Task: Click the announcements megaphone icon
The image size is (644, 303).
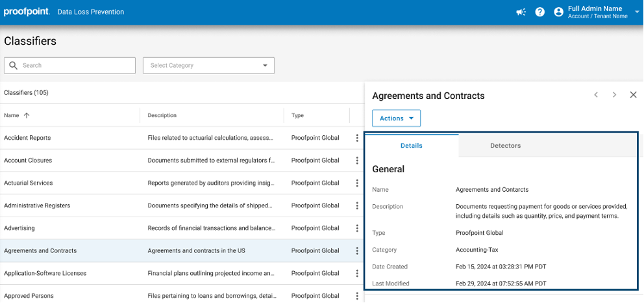Action: click(x=521, y=12)
